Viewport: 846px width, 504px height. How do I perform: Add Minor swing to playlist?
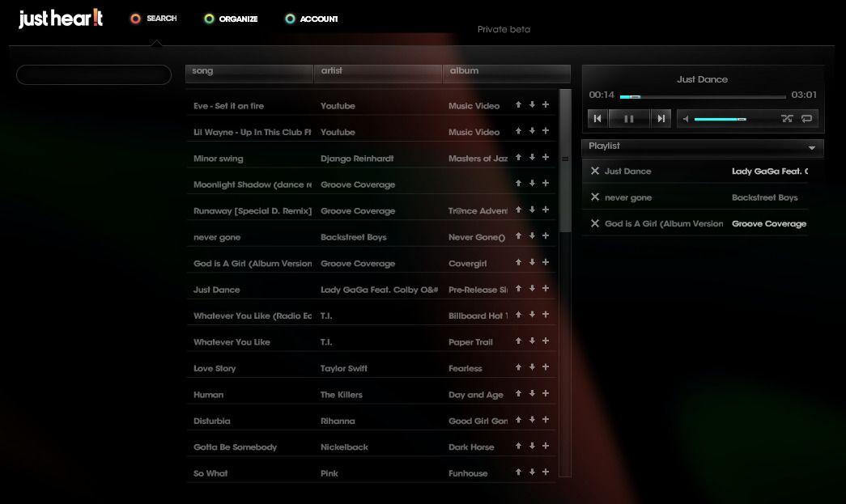[546, 158]
